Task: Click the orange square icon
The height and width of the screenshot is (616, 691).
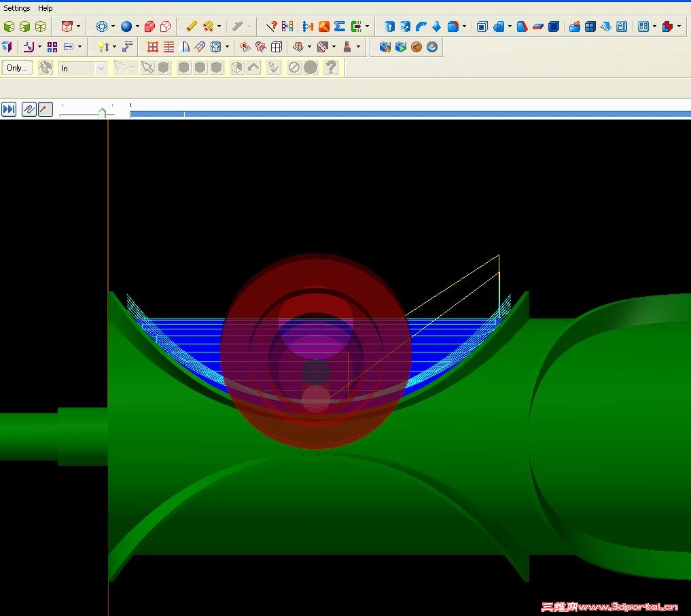Action: click(324, 26)
